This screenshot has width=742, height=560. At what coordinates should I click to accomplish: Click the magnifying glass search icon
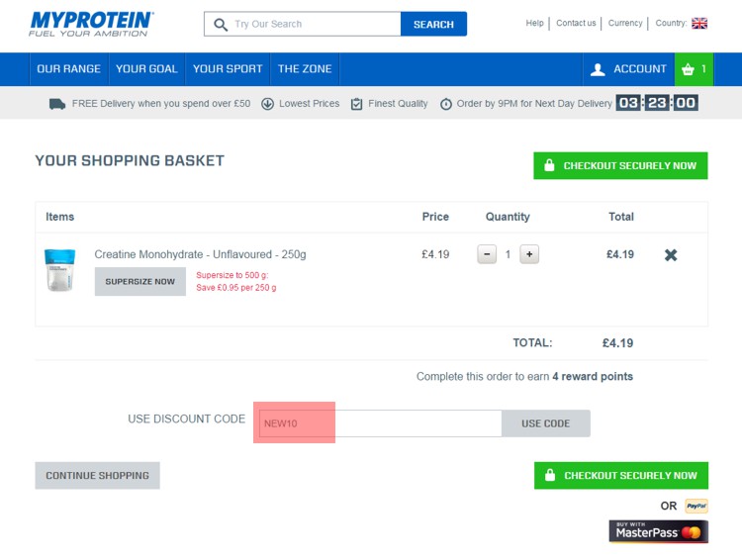click(221, 24)
